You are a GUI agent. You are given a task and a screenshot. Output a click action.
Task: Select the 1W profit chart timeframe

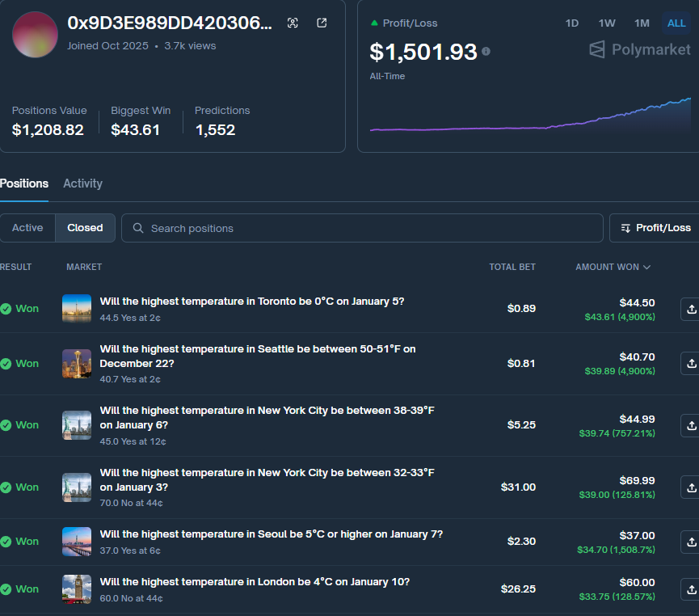click(606, 23)
